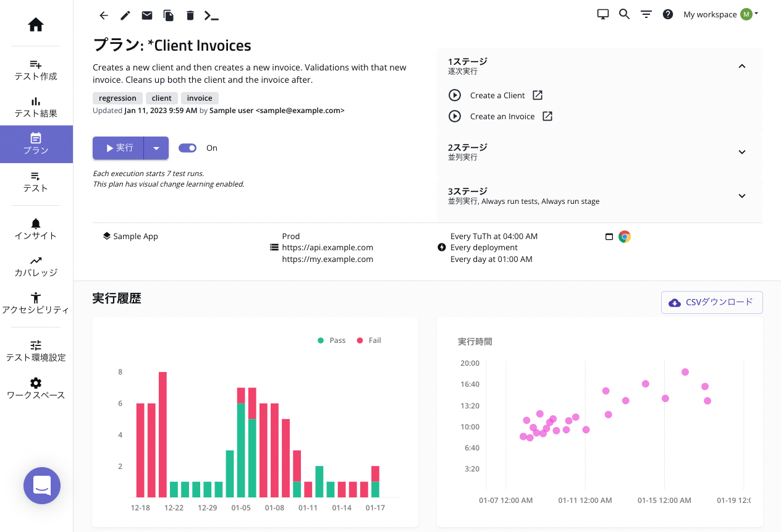Expand the 3ステージ section

point(742,196)
